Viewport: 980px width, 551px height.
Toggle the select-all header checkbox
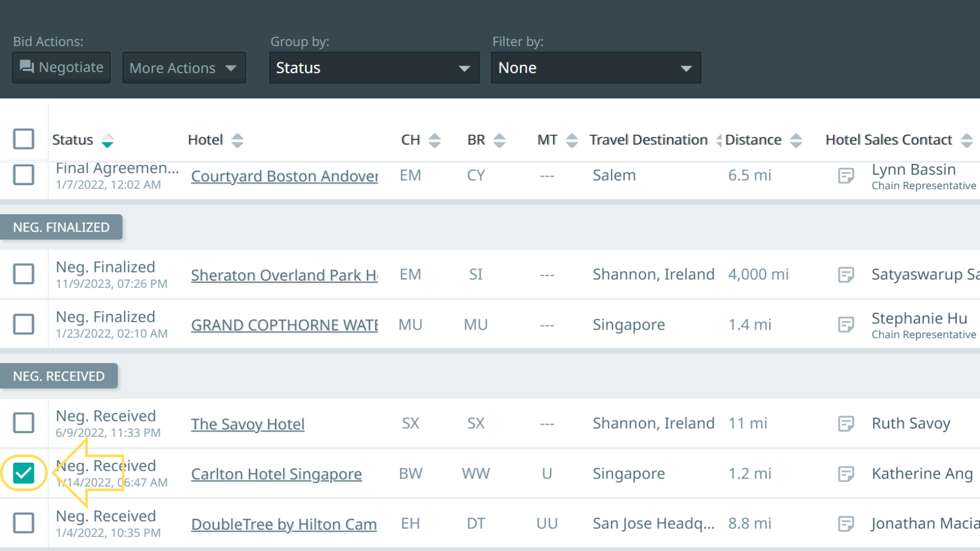[23, 139]
